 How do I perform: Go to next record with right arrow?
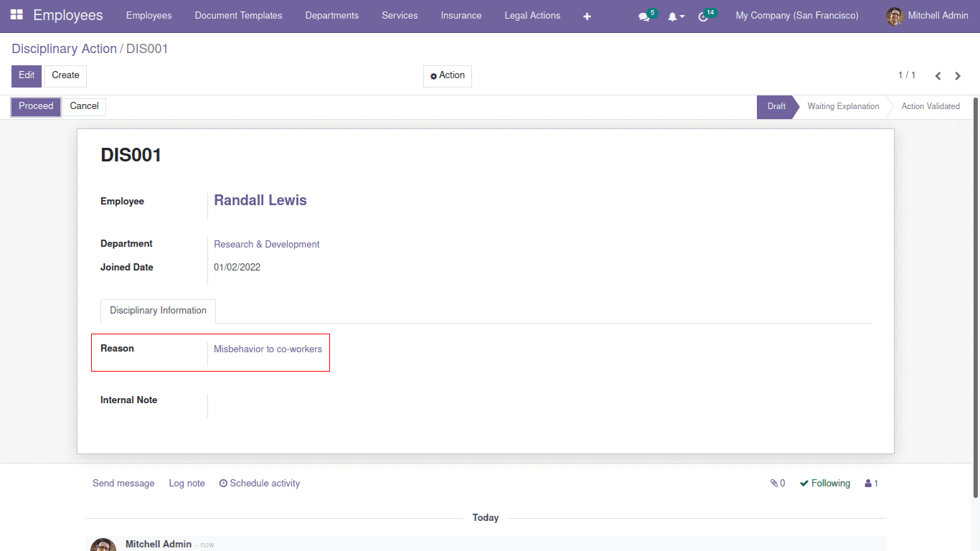pyautogui.click(x=958, y=75)
